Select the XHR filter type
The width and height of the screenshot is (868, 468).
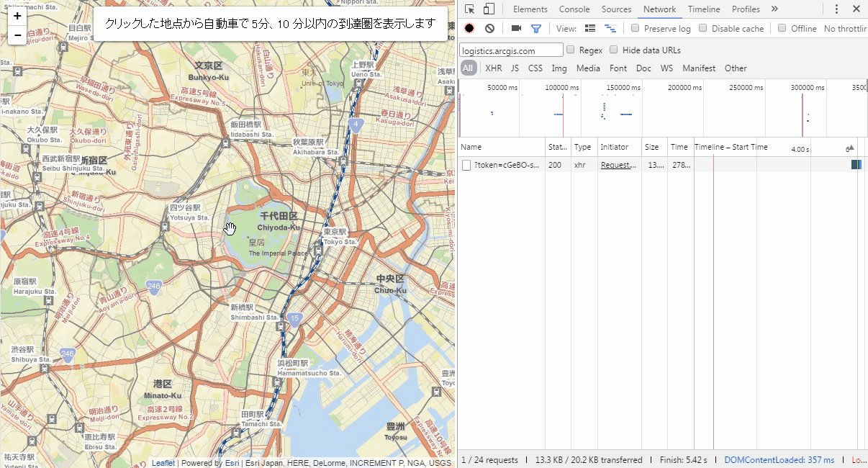click(494, 68)
